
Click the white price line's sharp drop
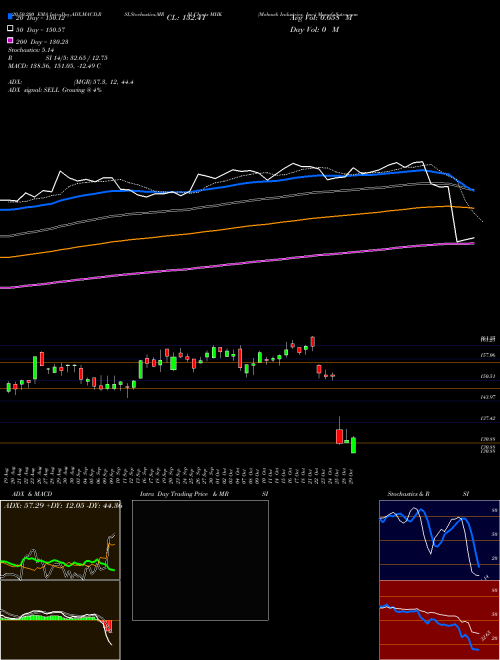pyautogui.click(x=453, y=214)
